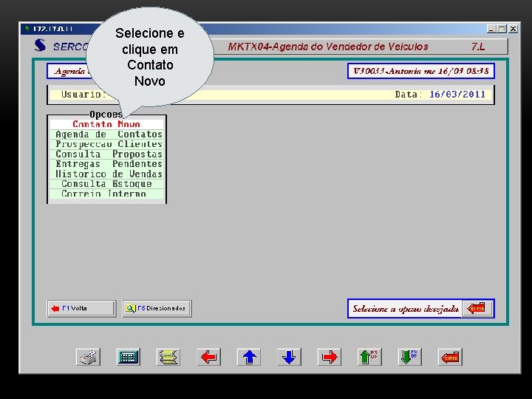Click the F1 Volta button
Viewport: 532px width, 399px height.
pyautogui.click(x=81, y=308)
